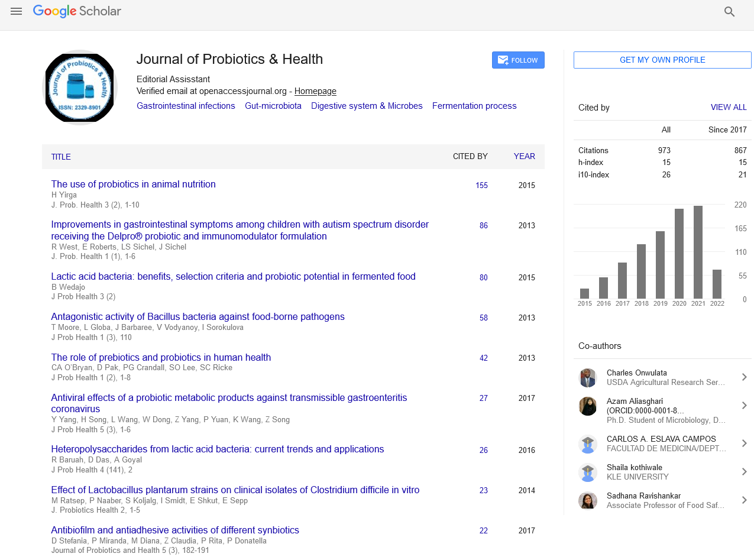Image resolution: width=754 pixels, height=560 pixels.
Task: Click the 2021 citations bar in chart
Action: (698, 252)
